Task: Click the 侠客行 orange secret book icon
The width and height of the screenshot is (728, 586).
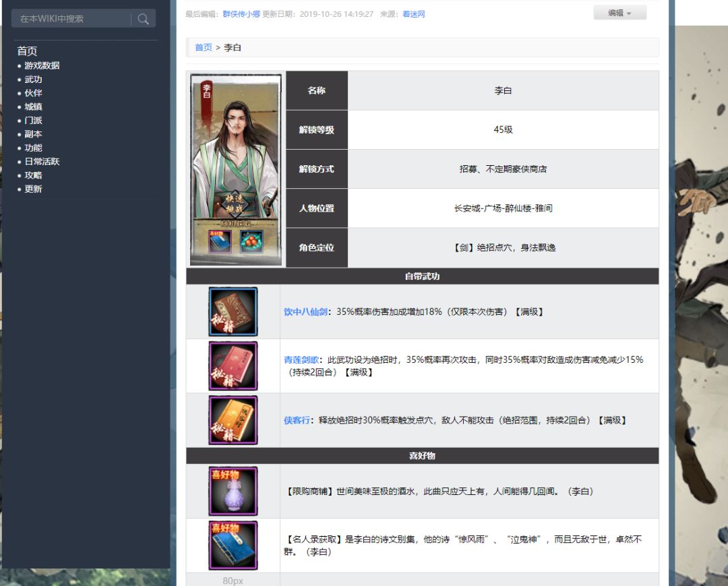Action: point(233,420)
